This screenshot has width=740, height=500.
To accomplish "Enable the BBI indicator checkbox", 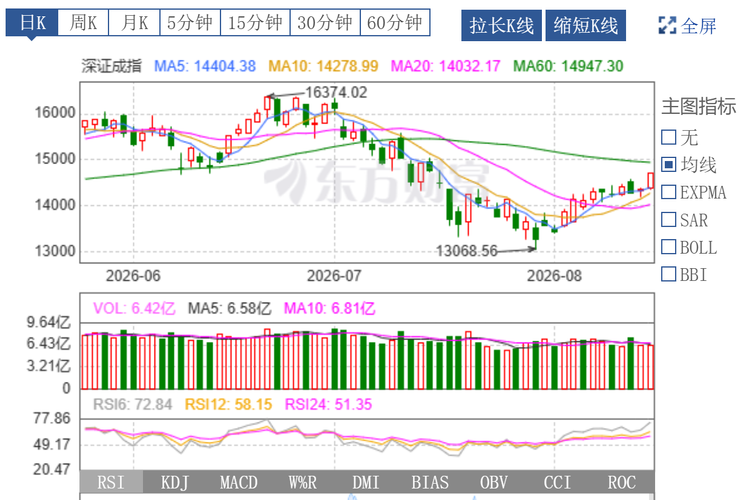I will click(669, 274).
